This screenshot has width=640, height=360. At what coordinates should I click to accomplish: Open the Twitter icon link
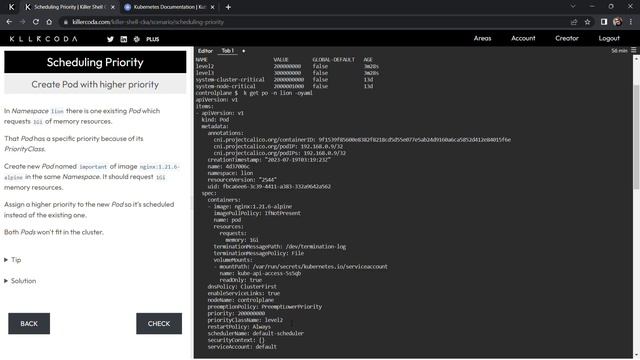point(110,39)
